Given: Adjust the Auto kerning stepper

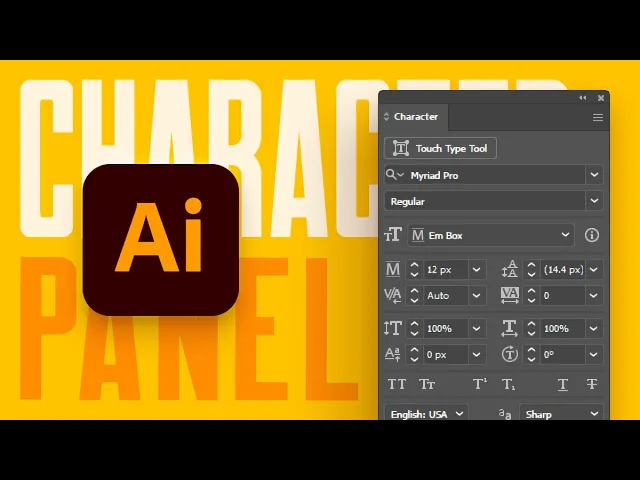Looking at the screenshot, I should pos(414,296).
